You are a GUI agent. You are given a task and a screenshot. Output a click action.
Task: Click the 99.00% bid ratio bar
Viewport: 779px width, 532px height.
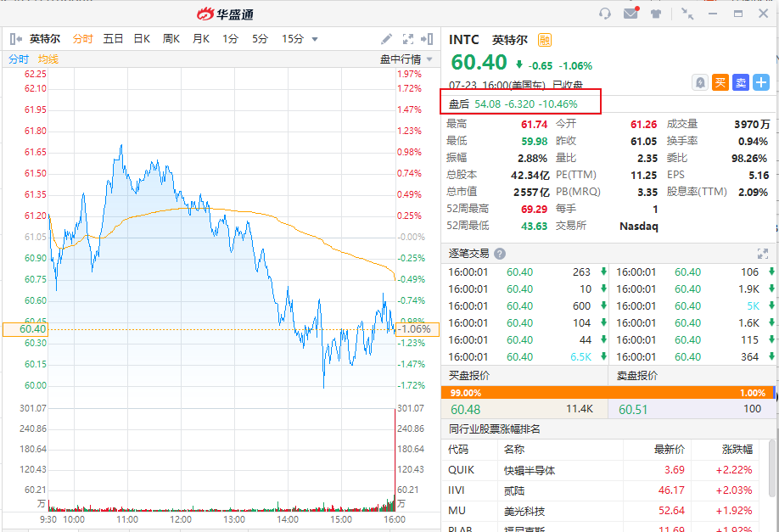coord(607,393)
